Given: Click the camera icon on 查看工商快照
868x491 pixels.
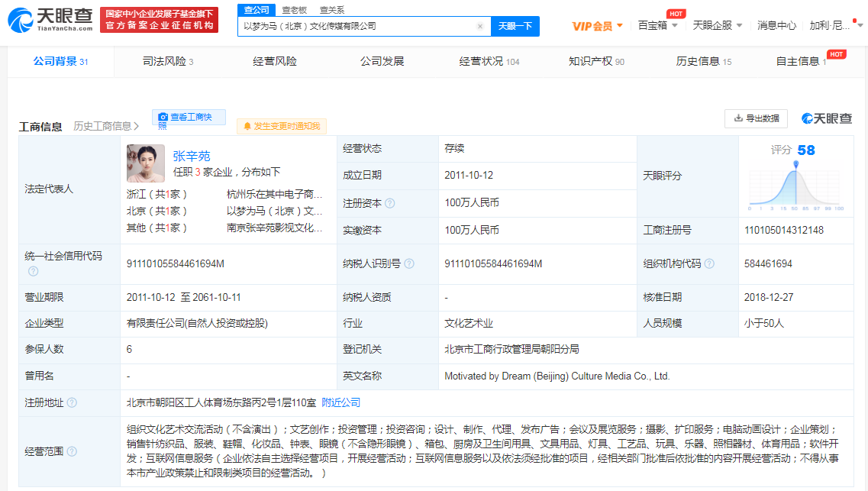Looking at the screenshot, I should 163,117.
